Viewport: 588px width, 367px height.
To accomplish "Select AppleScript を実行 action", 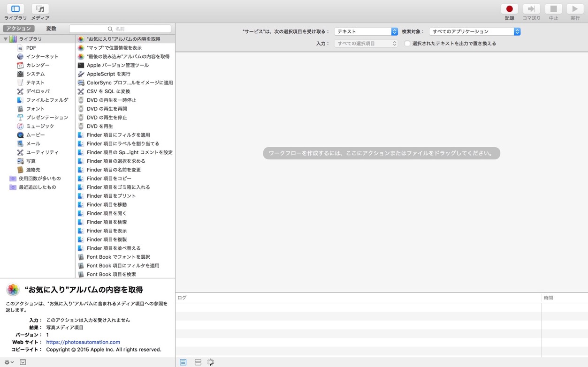I will tap(125, 74).
